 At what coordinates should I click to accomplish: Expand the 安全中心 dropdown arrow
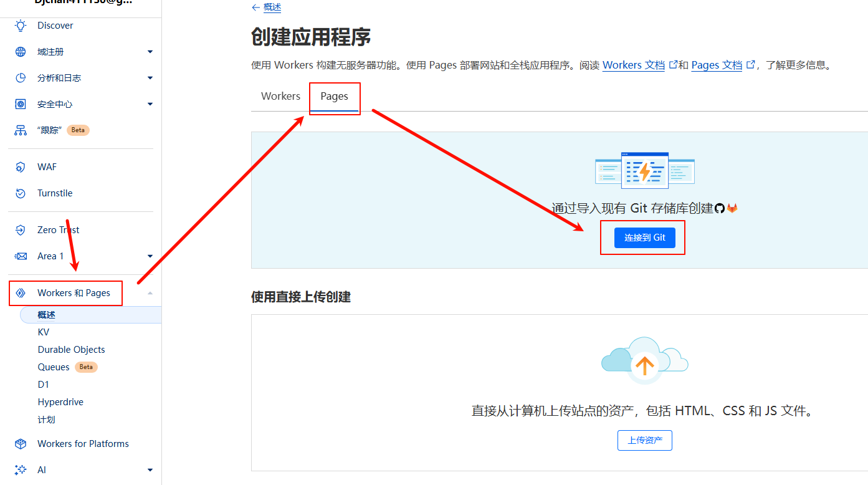pos(150,104)
